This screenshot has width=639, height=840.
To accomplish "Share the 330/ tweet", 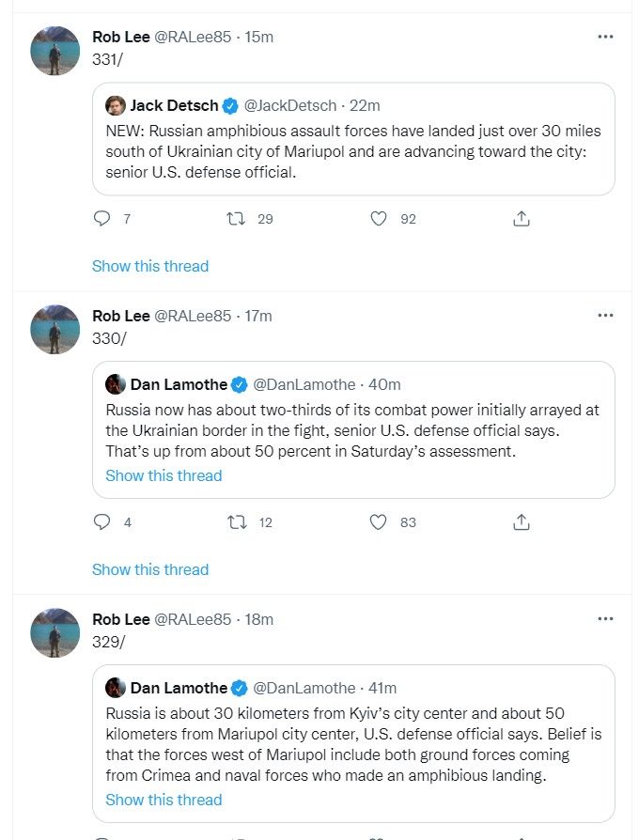I will point(522,522).
